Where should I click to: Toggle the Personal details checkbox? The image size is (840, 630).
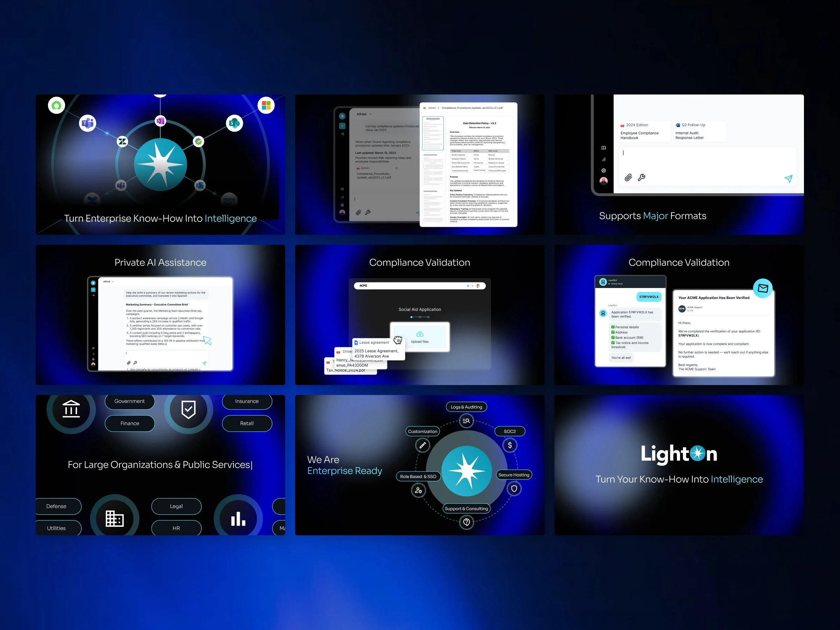coord(613,327)
